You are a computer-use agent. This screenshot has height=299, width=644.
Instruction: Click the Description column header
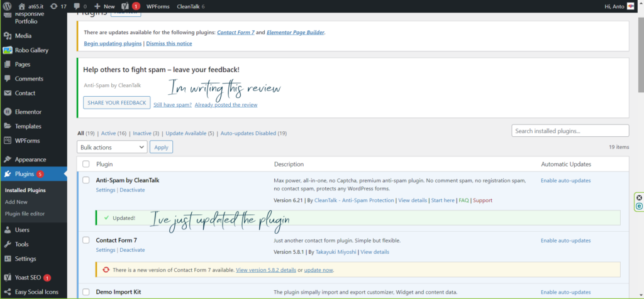point(289,164)
